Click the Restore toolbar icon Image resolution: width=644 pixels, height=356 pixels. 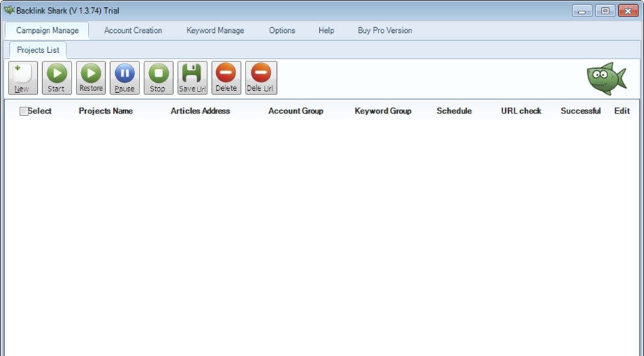[x=91, y=78]
